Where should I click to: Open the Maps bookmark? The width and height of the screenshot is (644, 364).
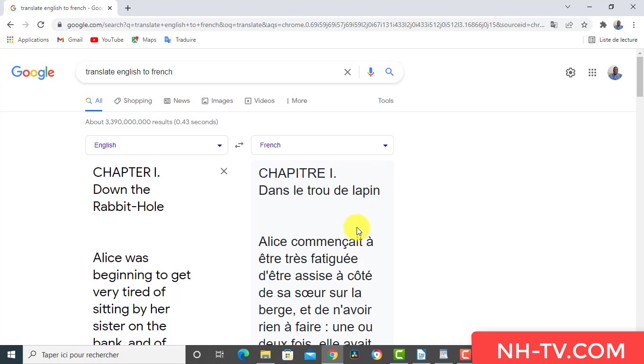[x=144, y=40]
